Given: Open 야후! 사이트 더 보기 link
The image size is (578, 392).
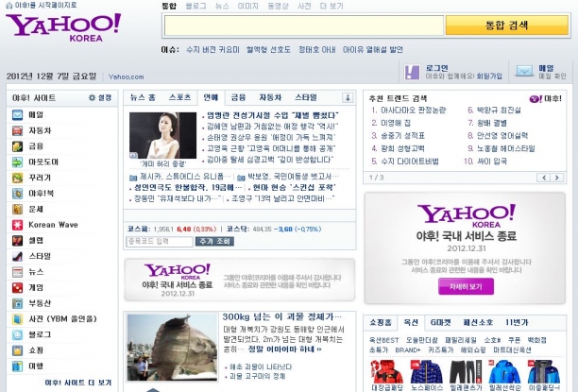Looking at the screenshot, I should (77, 383).
